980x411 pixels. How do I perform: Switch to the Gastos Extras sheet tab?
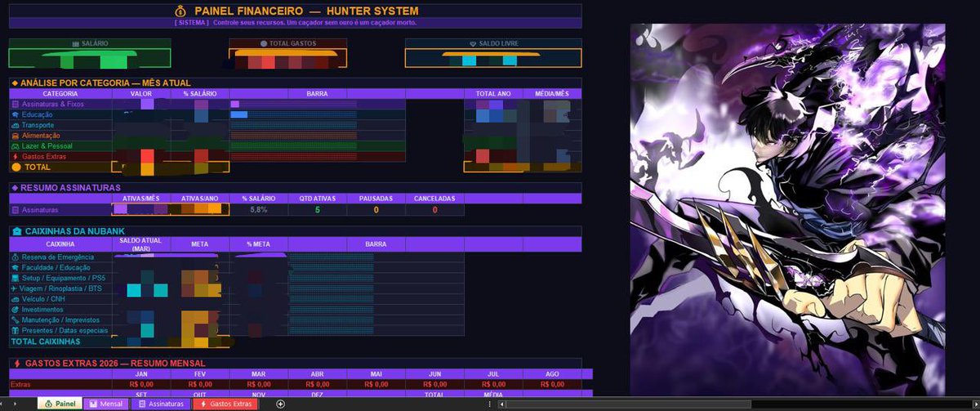[225, 404]
